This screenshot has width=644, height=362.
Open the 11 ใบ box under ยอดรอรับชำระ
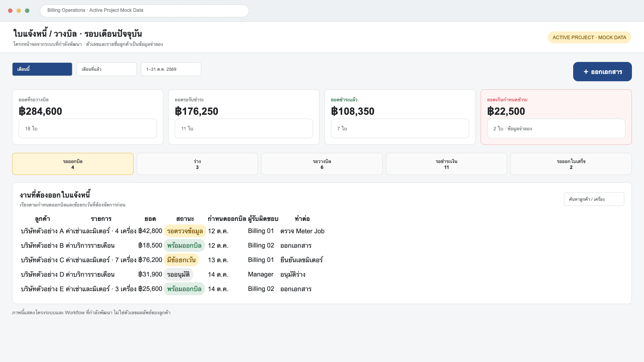pos(244,128)
